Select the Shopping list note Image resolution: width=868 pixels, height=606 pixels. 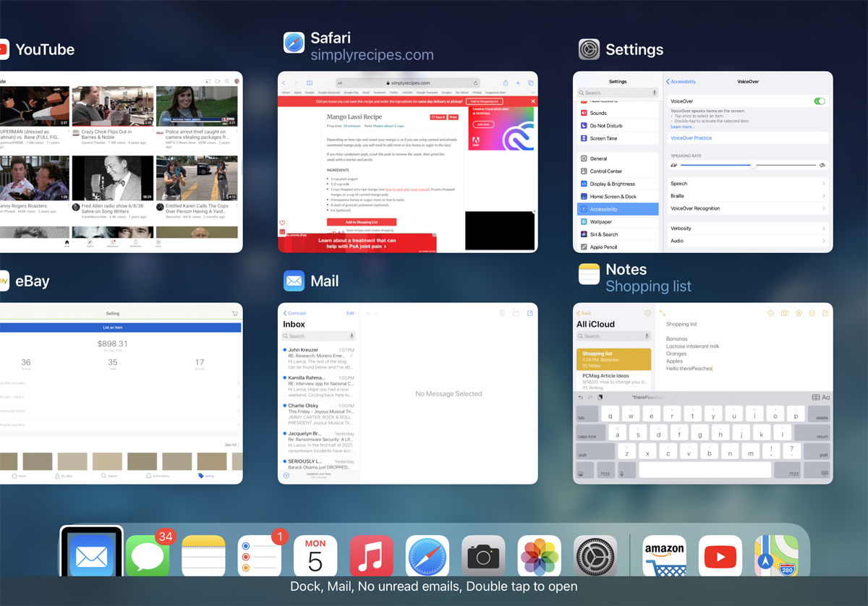click(613, 359)
